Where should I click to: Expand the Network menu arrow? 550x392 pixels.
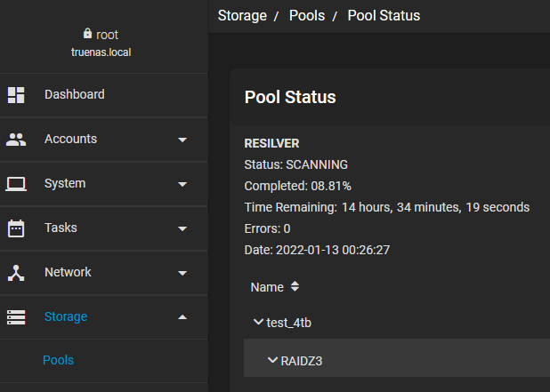tap(182, 273)
